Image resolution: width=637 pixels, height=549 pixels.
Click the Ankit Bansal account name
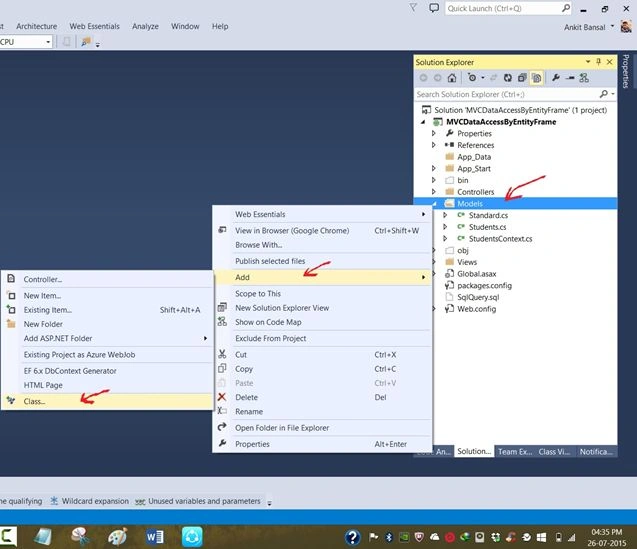(585, 27)
